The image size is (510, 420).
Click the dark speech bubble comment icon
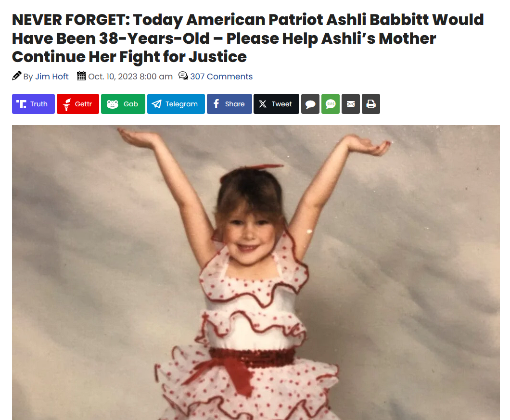coord(310,104)
